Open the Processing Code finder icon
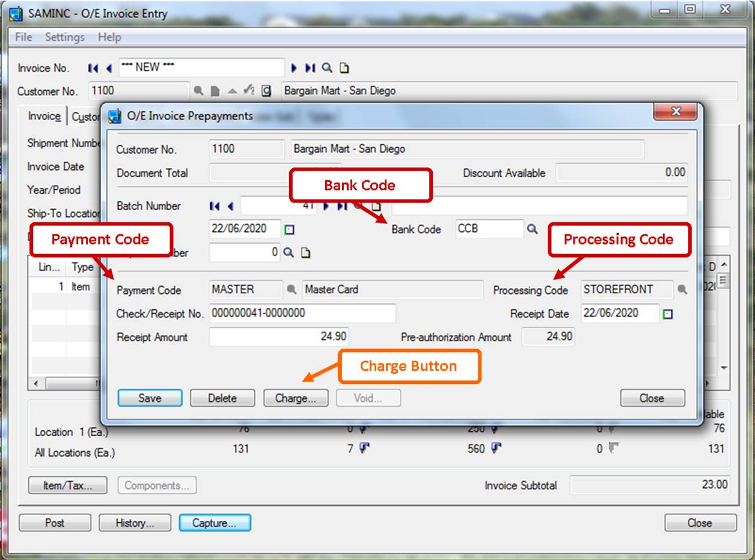The width and height of the screenshot is (755, 560). [682, 290]
